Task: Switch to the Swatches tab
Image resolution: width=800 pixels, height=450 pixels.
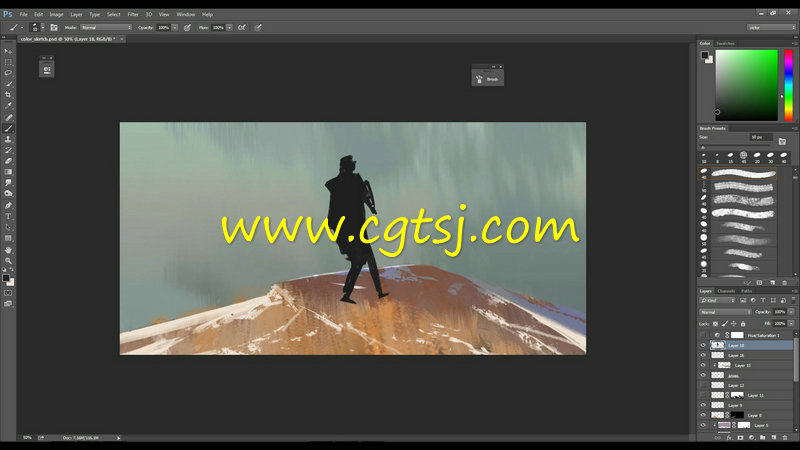Action: 725,43
